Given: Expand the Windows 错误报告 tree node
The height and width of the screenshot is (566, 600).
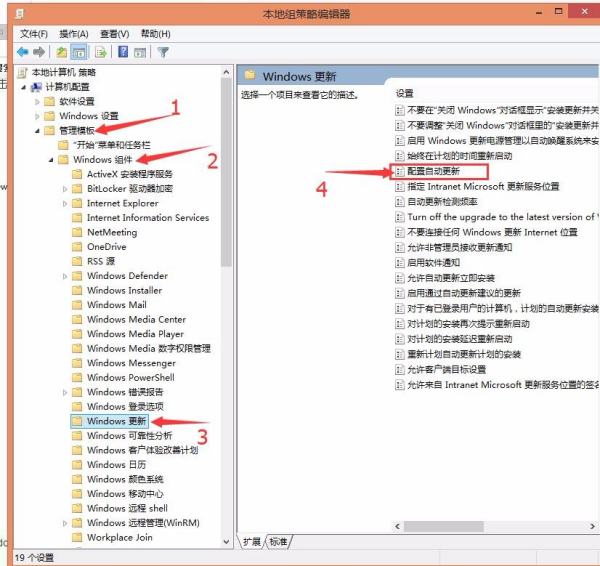Looking at the screenshot, I should click(x=65, y=393).
